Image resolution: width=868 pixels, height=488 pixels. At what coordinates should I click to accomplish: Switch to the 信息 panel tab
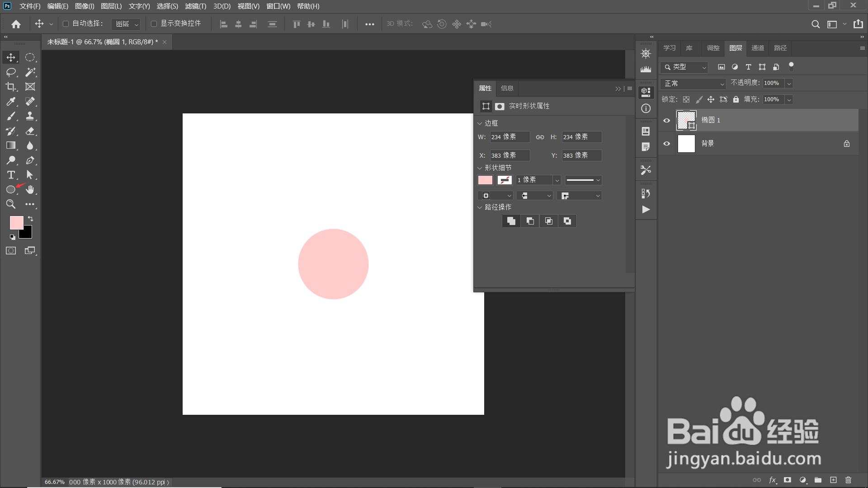click(x=507, y=88)
